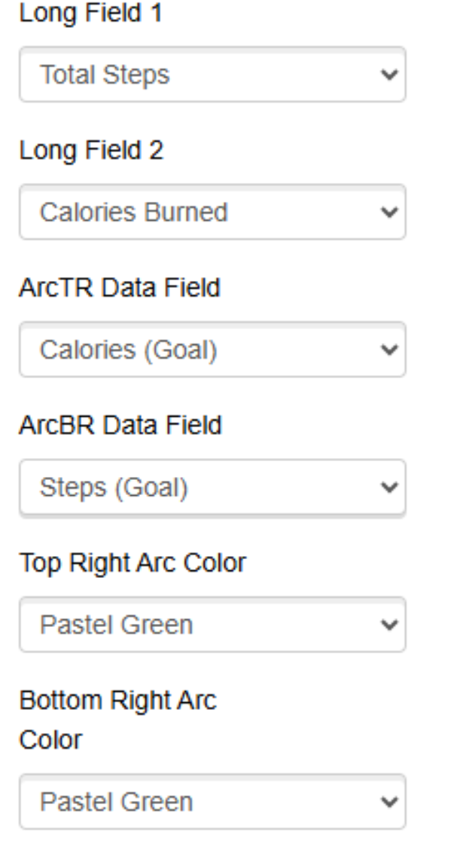Click the chevron arrow beside Steps (Goal)
The height and width of the screenshot is (868, 463).
coord(390,487)
